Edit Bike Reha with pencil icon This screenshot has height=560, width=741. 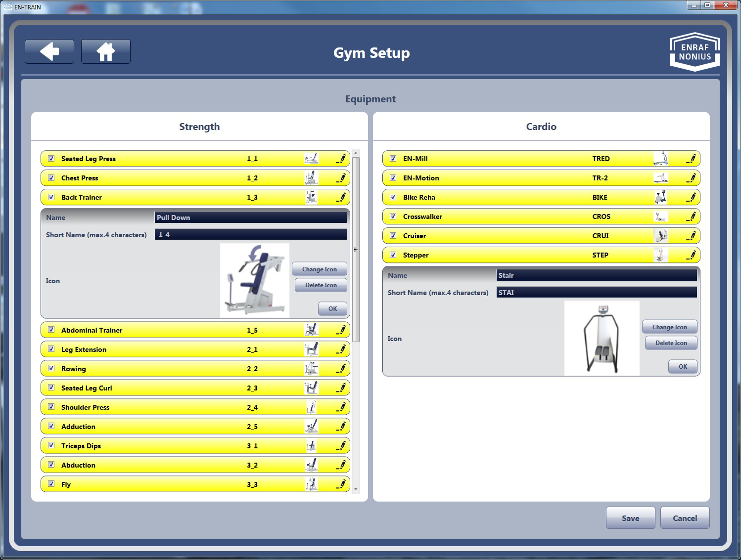691,197
